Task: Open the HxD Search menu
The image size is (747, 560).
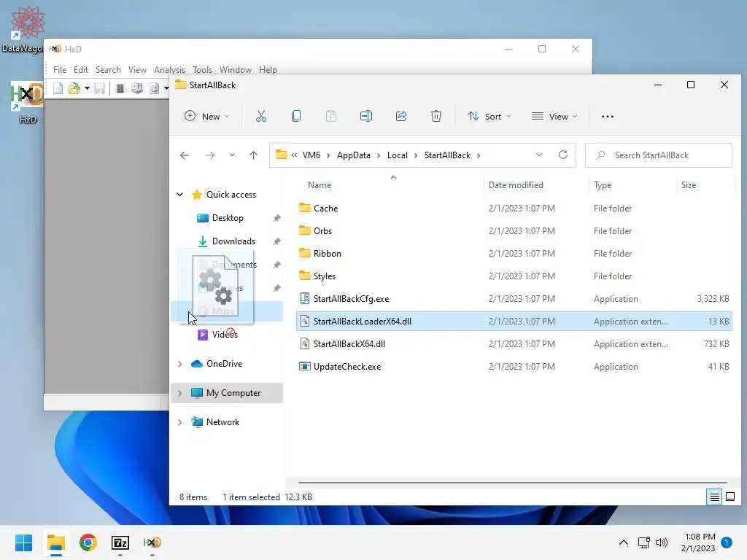Action: [x=108, y=69]
